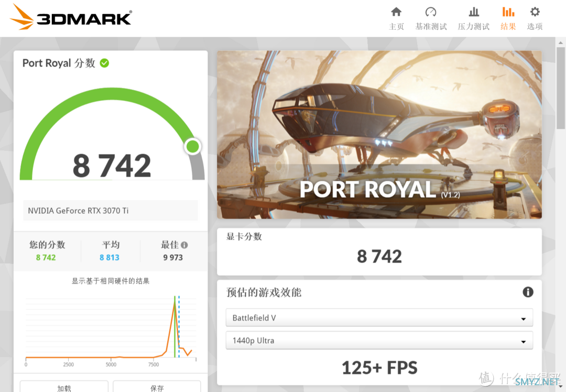566x392 pixels.
Task: Click the 保存 (Save) button
Action: coord(157,387)
